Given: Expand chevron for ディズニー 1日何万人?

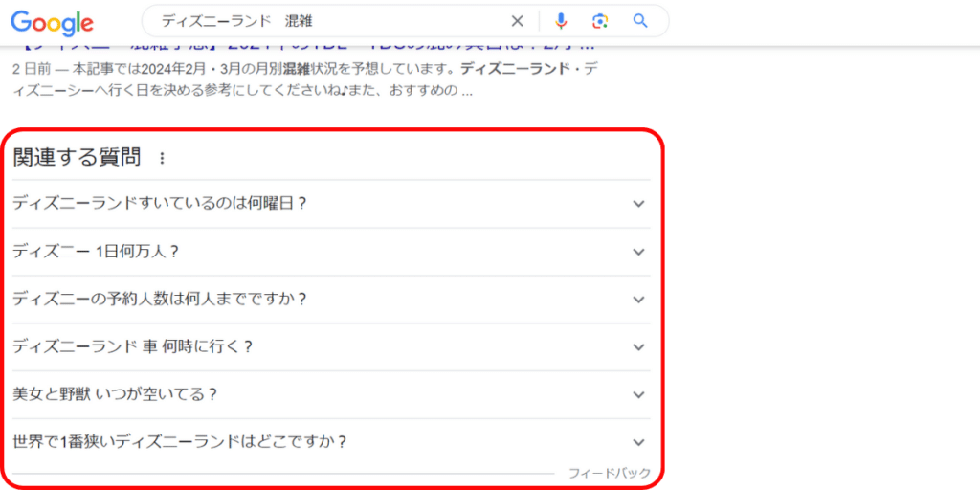Looking at the screenshot, I should (x=638, y=252).
